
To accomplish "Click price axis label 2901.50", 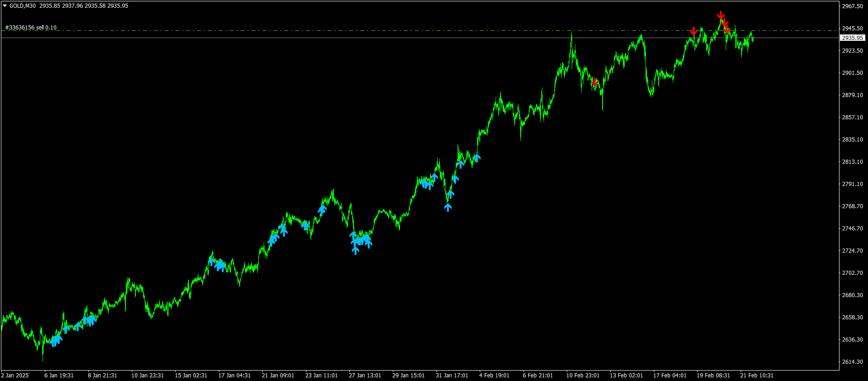I will (x=852, y=73).
